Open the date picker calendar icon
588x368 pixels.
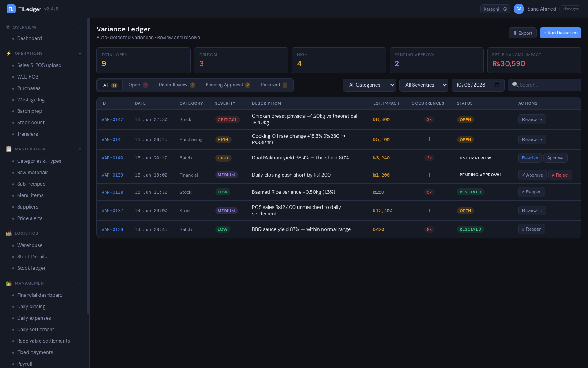click(497, 85)
